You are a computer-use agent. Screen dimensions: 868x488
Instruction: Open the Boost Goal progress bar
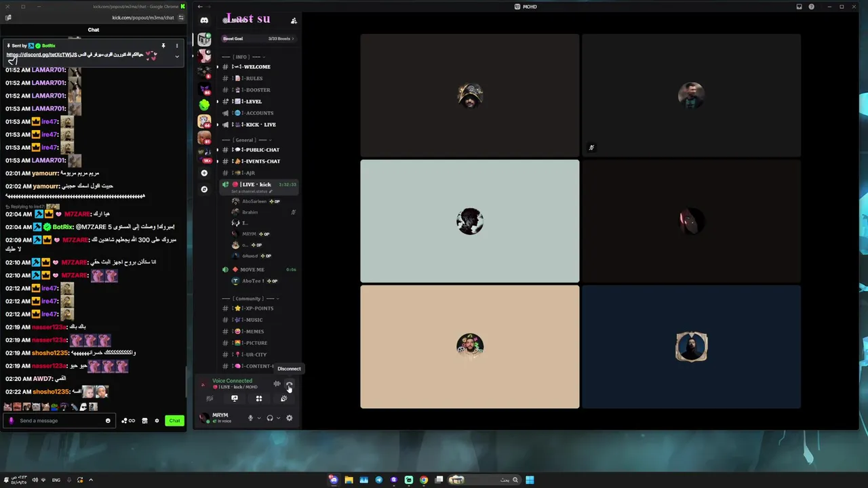[258, 39]
